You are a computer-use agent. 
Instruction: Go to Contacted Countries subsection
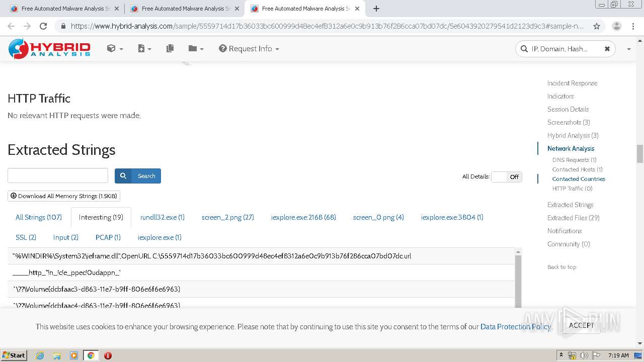click(579, 179)
